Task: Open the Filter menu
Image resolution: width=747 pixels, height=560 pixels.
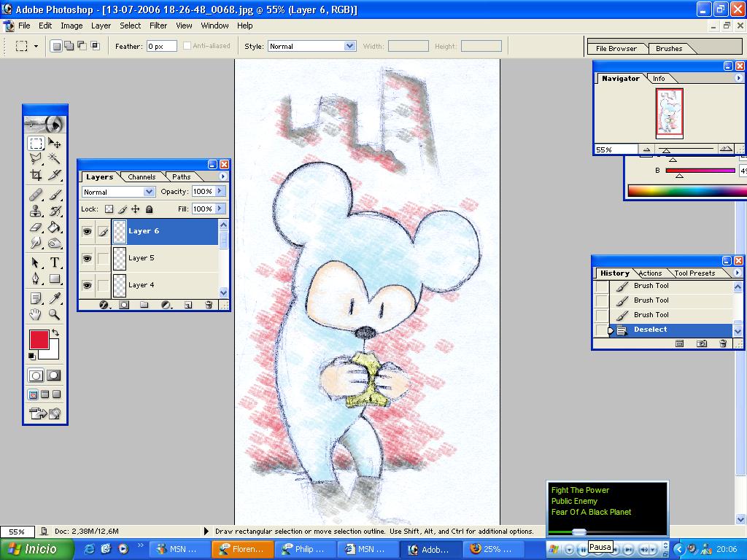Action: point(158,26)
